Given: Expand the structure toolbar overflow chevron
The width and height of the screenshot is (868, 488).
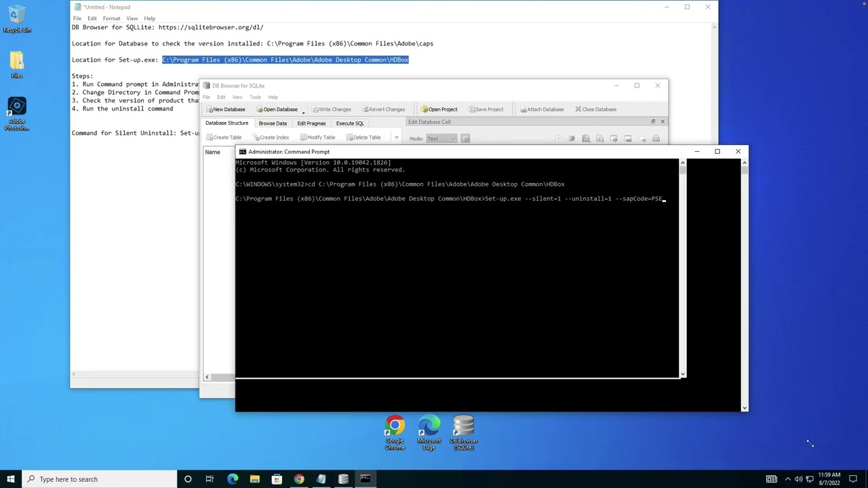Looking at the screenshot, I should (x=397, y=138).
